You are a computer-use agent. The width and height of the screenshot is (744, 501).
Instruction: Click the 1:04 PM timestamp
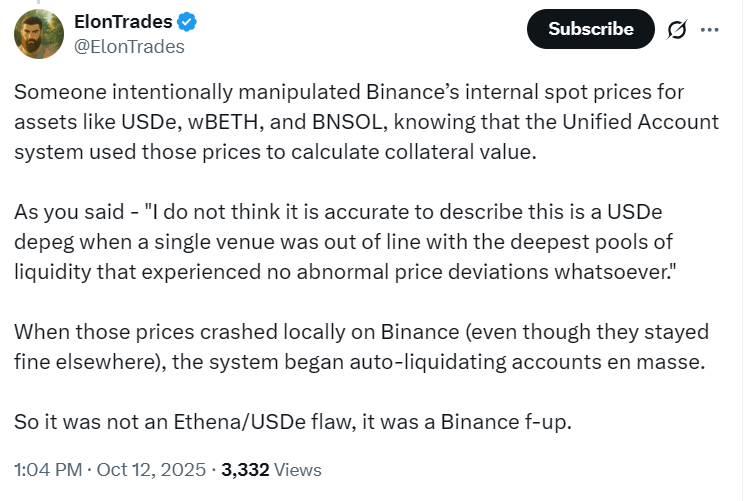click(49, 469)
